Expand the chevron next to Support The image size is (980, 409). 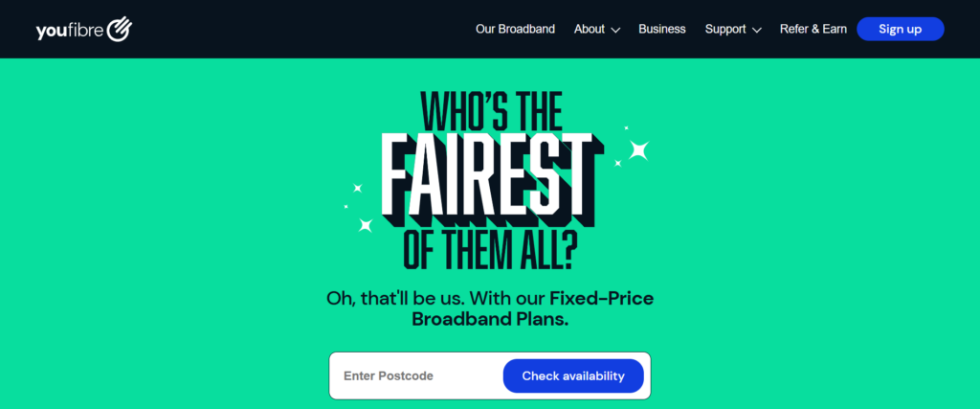point(757,31)
